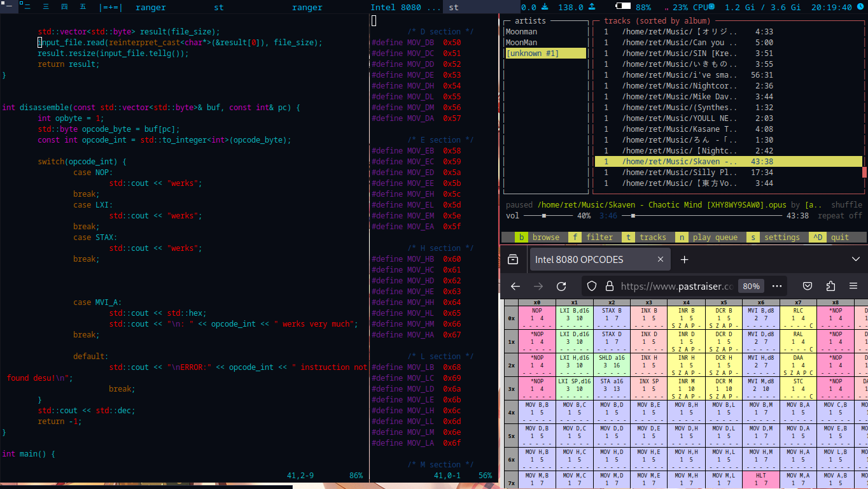Select the Intel 8080 OPCODES browser tab
Image resolution: width=868 pixels, height=489 pixels.
(x=600, y=259)
